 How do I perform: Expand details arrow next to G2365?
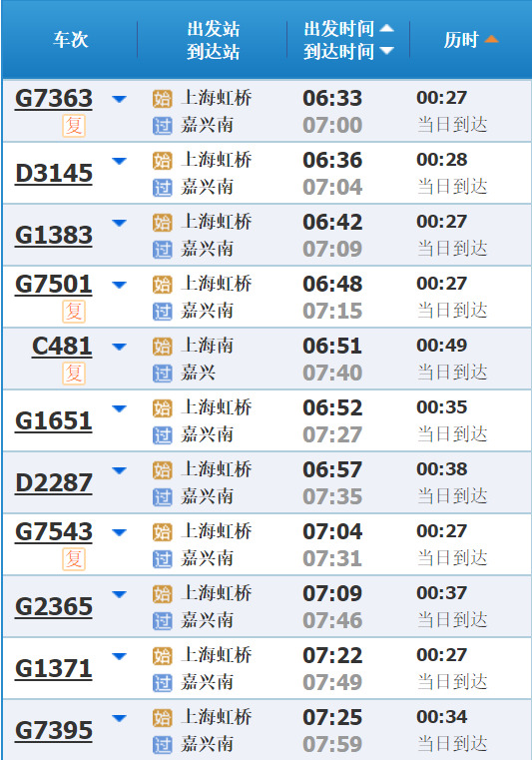[x=119, y=594]
